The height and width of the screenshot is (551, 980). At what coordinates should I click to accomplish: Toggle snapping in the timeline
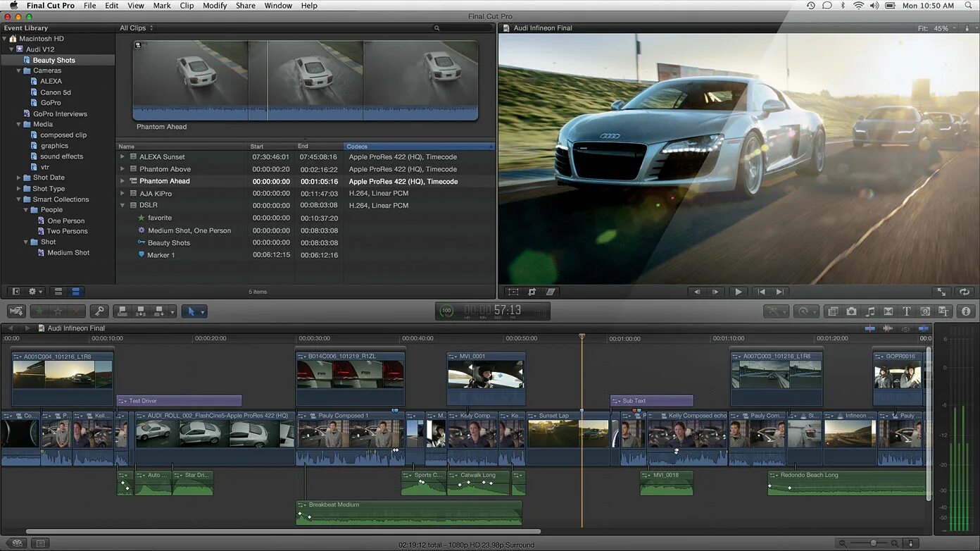(924, 328)
